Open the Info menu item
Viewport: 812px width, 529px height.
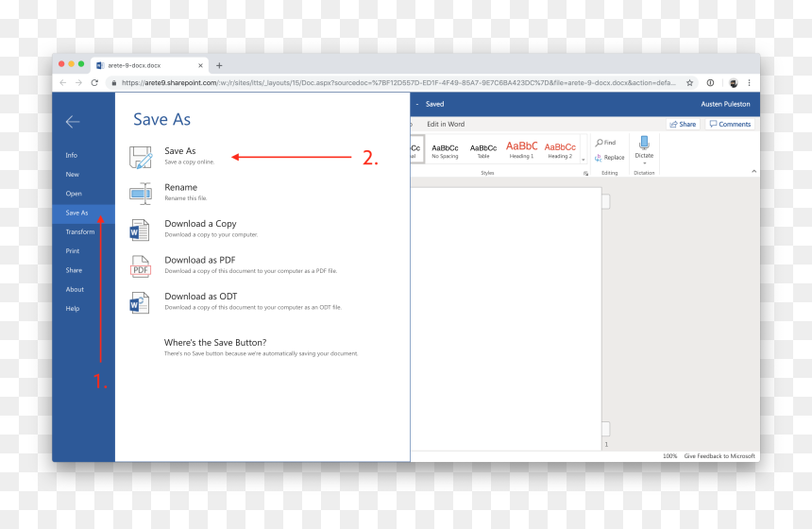(72, 156)
